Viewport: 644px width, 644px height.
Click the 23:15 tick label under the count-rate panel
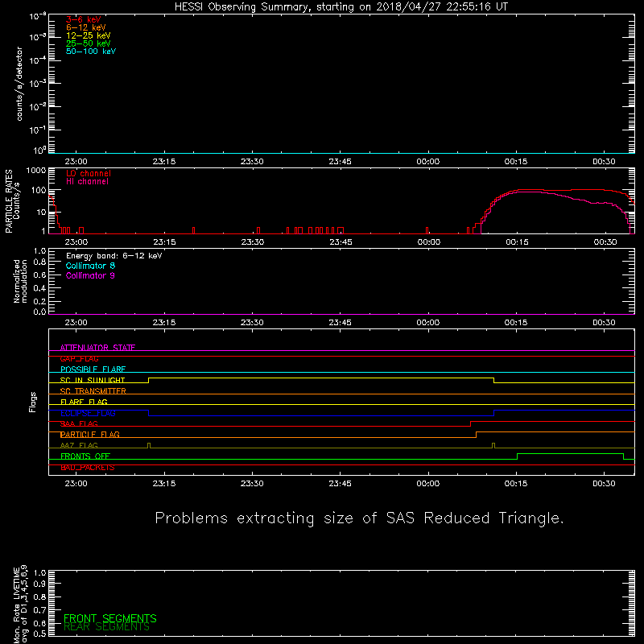tap(164, 162)
